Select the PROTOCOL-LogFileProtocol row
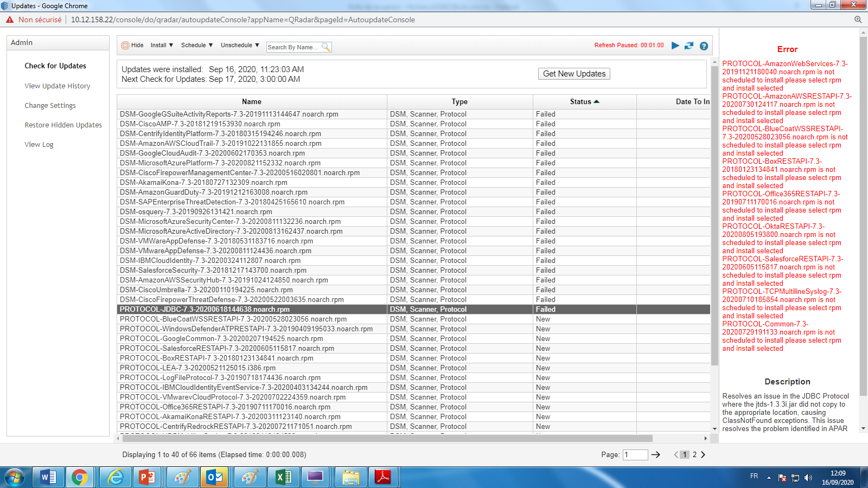This screenshot has height=488, width=868. point(413,377)
